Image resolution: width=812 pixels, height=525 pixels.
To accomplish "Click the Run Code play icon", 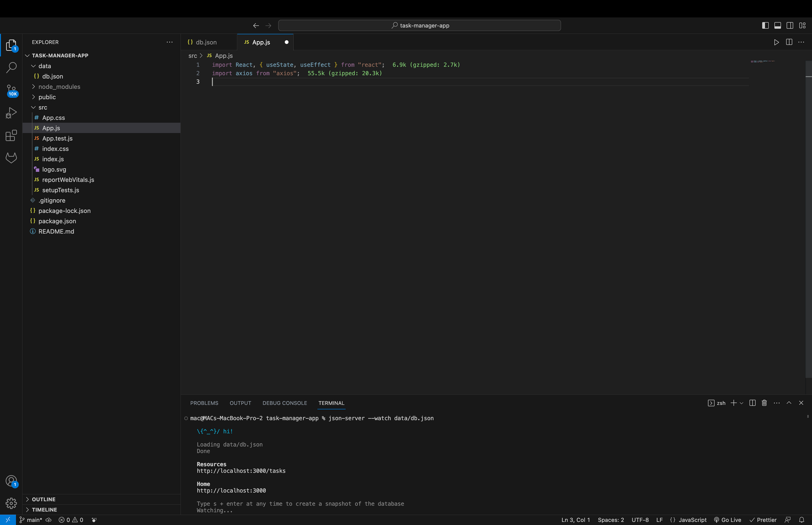I will tap(776, 42).
